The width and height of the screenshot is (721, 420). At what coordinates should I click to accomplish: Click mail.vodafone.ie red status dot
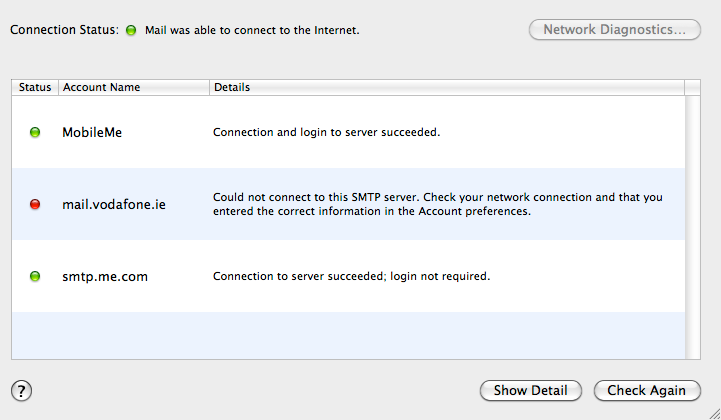click(35, 204)
